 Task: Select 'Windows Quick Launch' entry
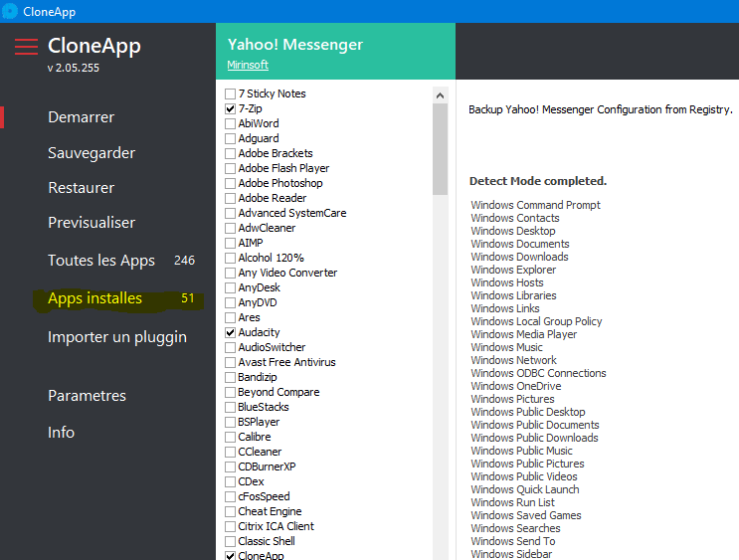pyautogui.click(x=524, y=489)
